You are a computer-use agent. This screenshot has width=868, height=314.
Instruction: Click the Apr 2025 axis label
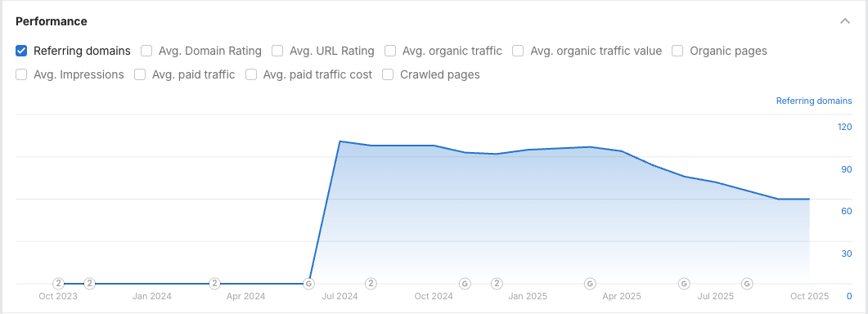point(621,296)
